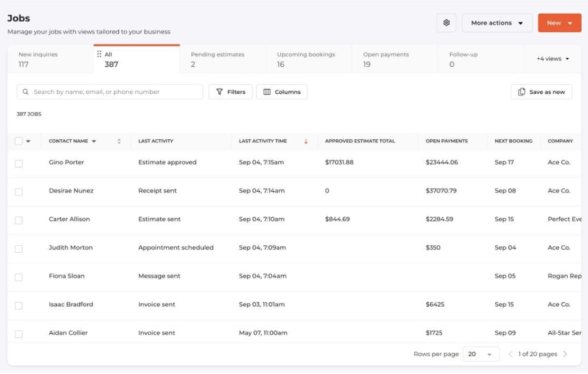This screenshot has height=374, width=588.
Task: Sort by Last Activity Time arrows
Action: point(306,141)
